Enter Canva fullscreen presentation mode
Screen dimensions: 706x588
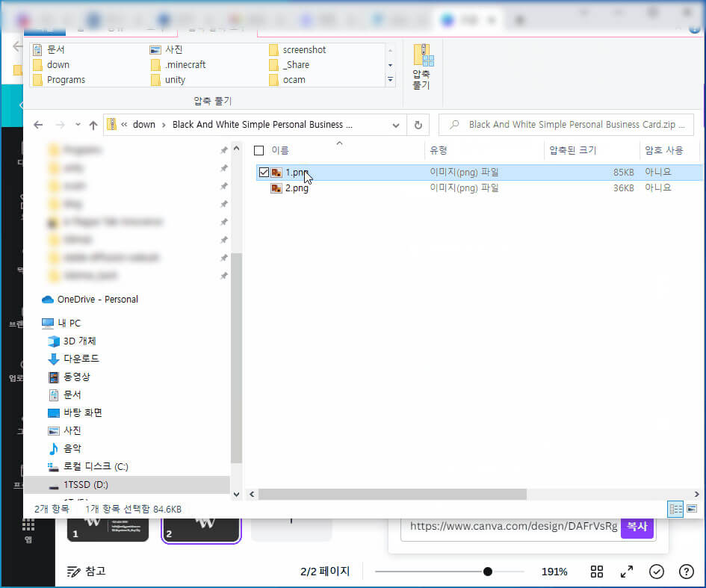627,572
